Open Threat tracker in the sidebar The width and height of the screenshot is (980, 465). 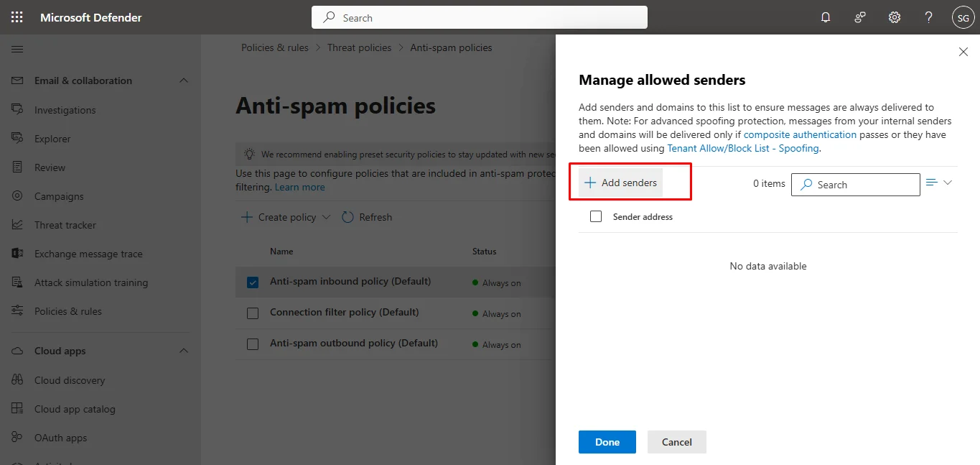[65, 225]
